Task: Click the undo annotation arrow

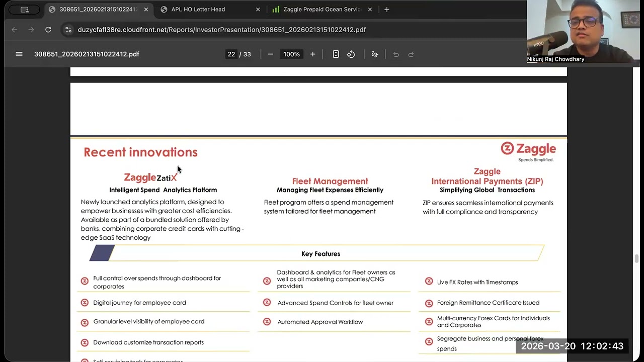Action: coord(396,54)
